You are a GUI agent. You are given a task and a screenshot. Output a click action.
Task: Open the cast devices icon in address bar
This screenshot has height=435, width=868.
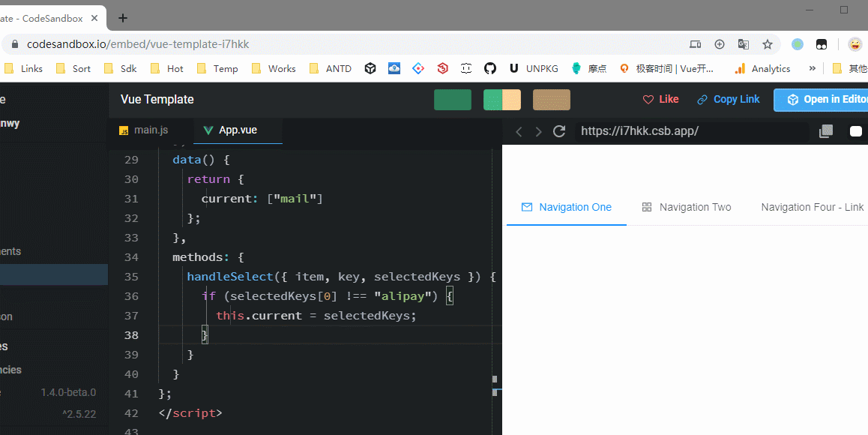tap(696, 44)
